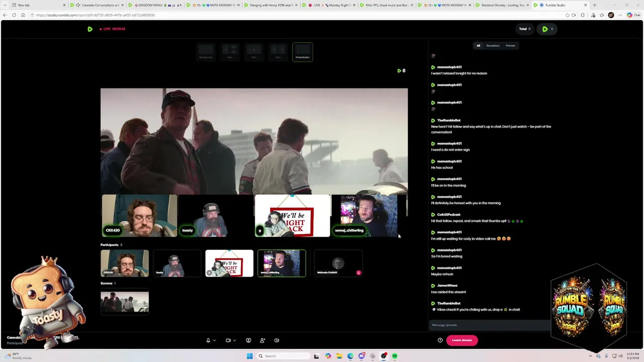Click the last participant thumbnail with red badge
Viewport: 644px width, 362px height.
(x=338, y=263)
